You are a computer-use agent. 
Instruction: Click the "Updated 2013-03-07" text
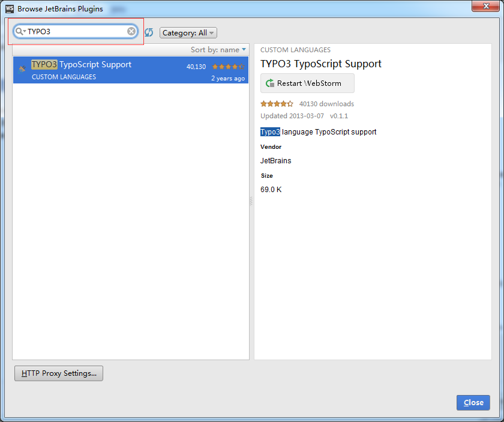[x=292, y=116]
